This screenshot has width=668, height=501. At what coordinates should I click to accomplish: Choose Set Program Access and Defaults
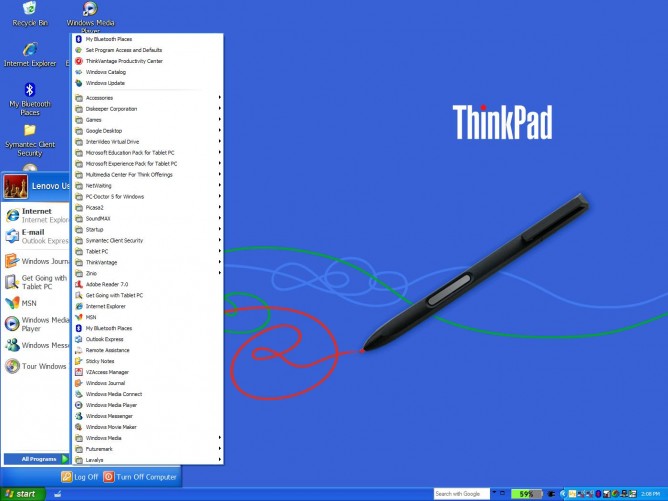123,50
